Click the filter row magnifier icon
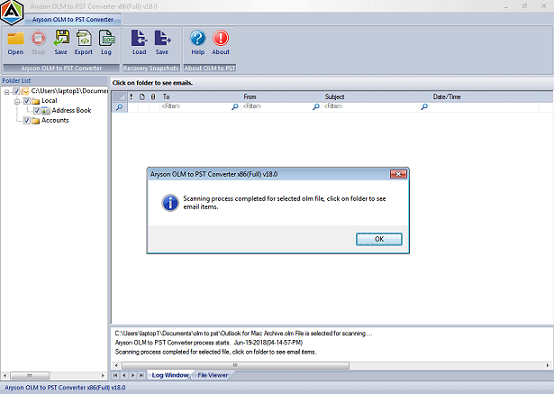This screenshot has width=554, height=394. [119, 107]
